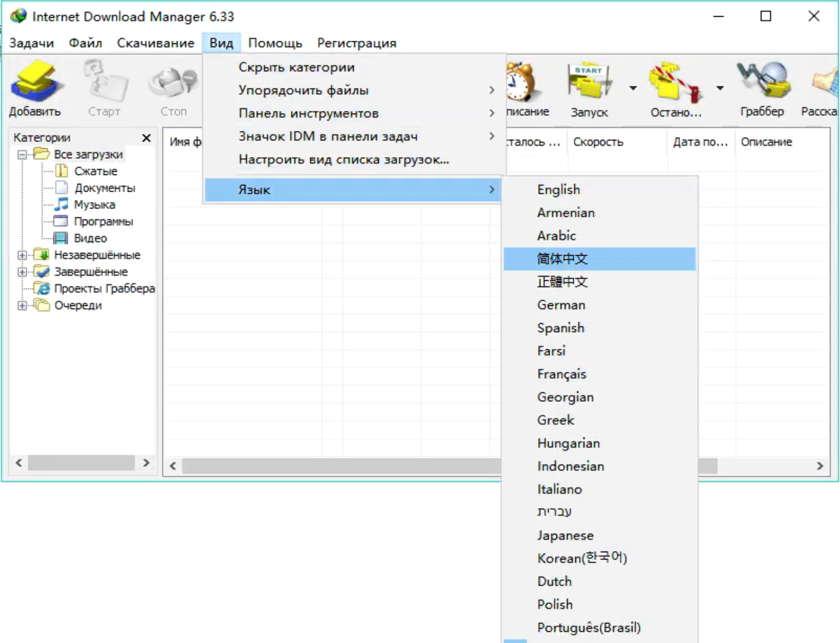This screenshot has width=840, height=643.
Task: Click the Вид menu
Action: tap(221, 43)
